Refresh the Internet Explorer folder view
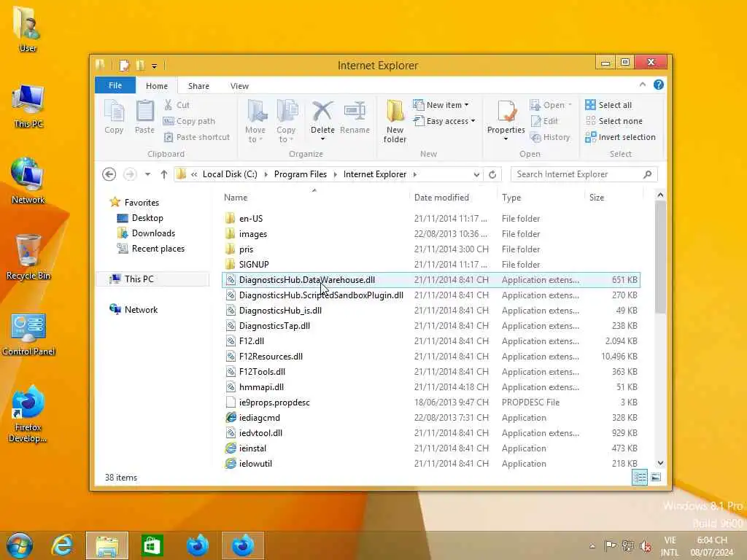 [x=492, y=174]
